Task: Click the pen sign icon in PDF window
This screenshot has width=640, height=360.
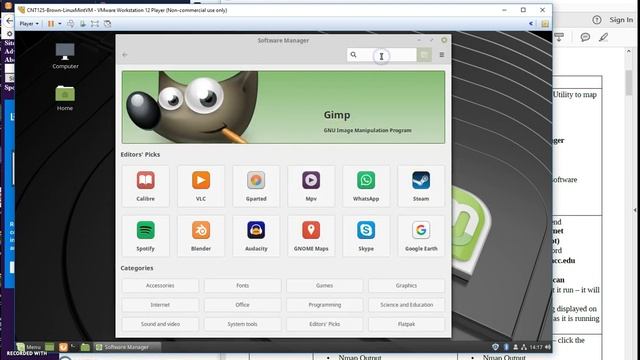Action: 604,37
